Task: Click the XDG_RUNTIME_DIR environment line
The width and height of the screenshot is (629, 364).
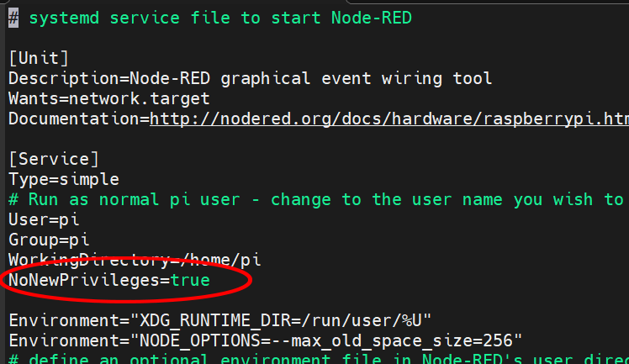Action: click(219, 320)
